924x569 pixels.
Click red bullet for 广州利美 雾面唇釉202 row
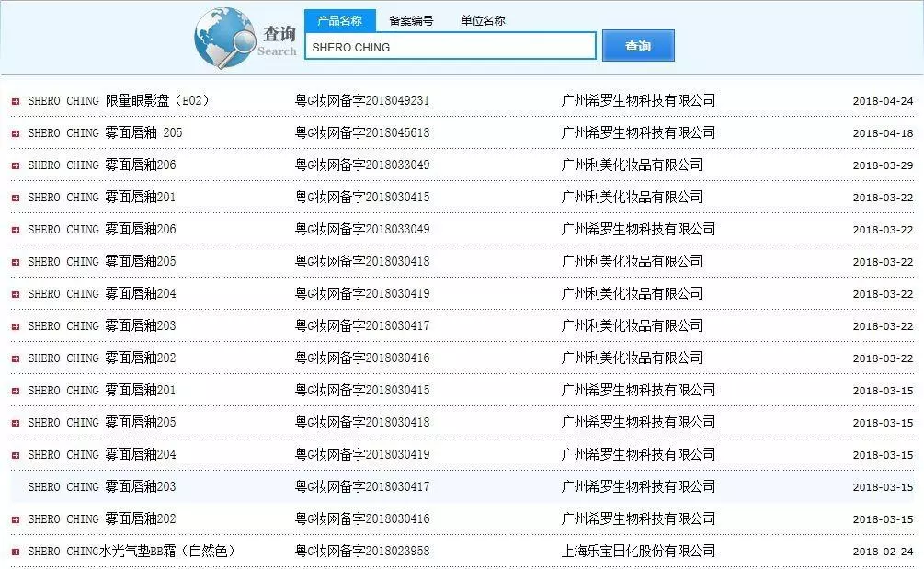pos(16,358)
